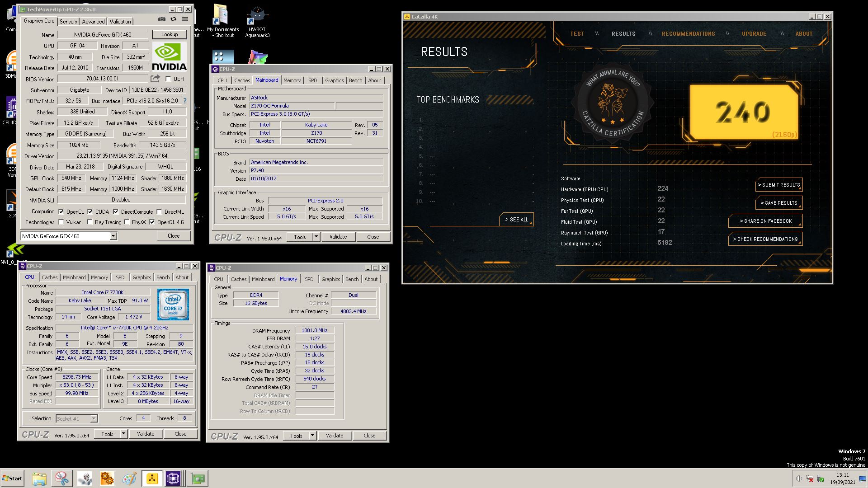Open Windows Explorer from taskbar
This screenshot has height=488, width=868.
tap(39, 479)
